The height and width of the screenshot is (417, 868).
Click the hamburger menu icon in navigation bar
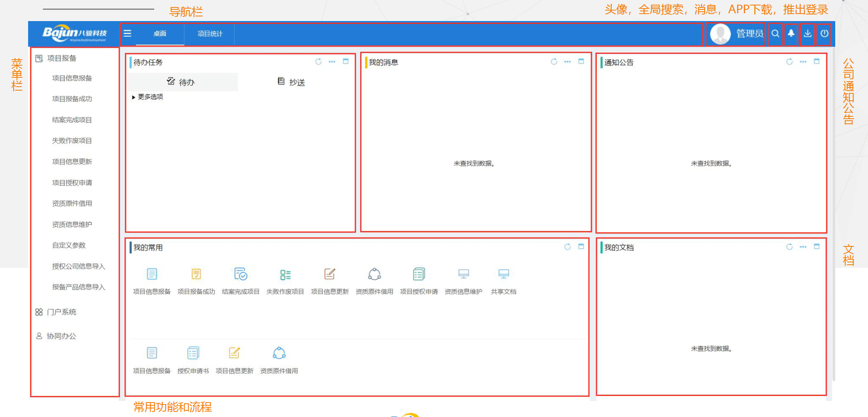(x=127, y=34)
